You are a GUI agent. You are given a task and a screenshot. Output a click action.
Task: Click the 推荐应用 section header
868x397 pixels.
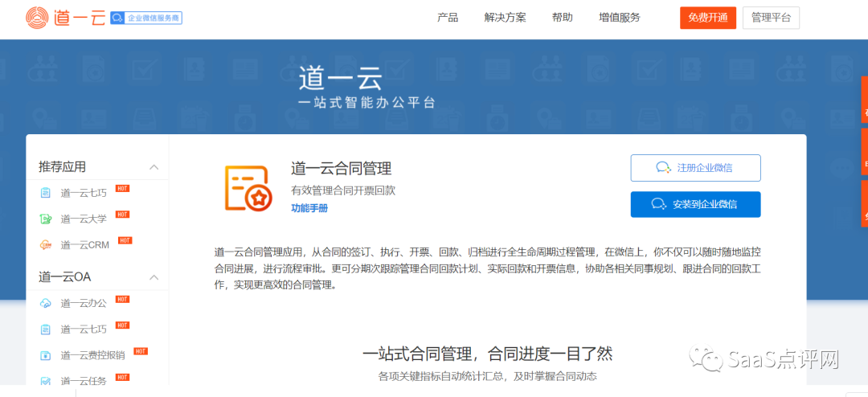62,166
